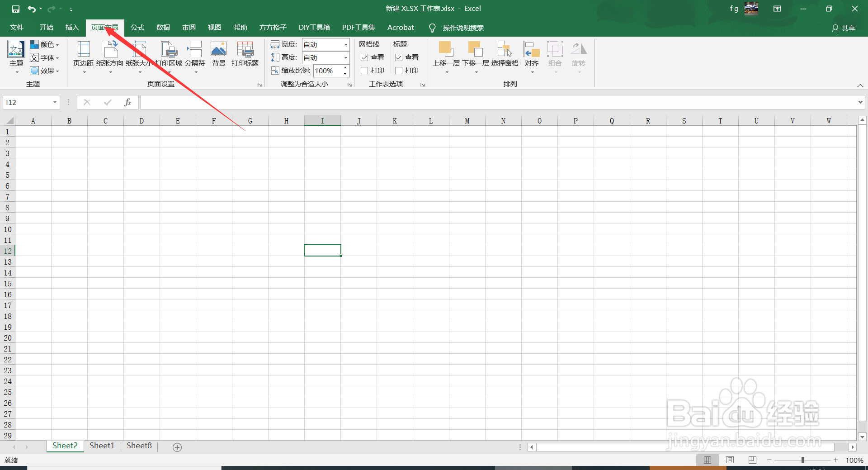
Task: Click the vertical scrollbar down arrow
Action: tap(862, 437)
